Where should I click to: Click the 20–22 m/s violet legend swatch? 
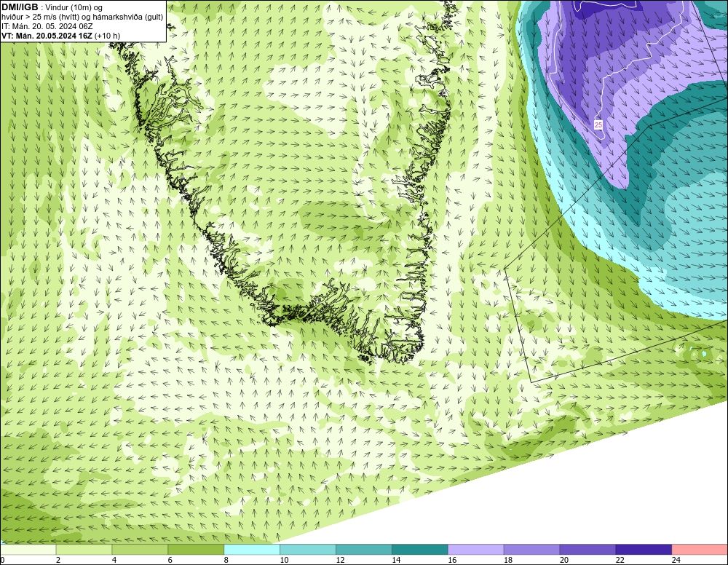pos(587,550)
